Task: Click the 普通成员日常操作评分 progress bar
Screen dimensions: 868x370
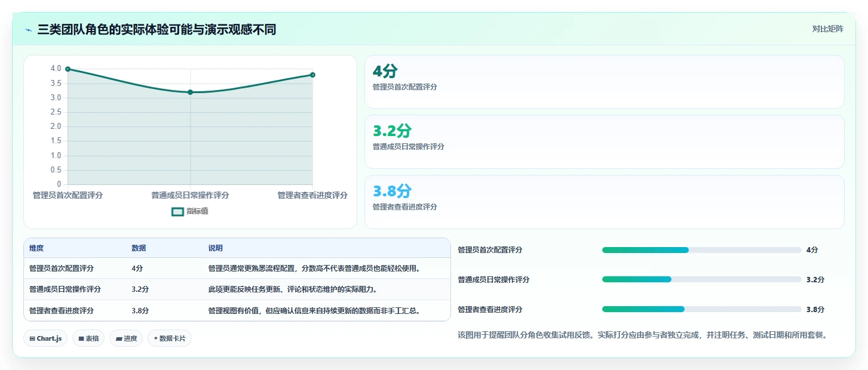Action: (701, 279)
